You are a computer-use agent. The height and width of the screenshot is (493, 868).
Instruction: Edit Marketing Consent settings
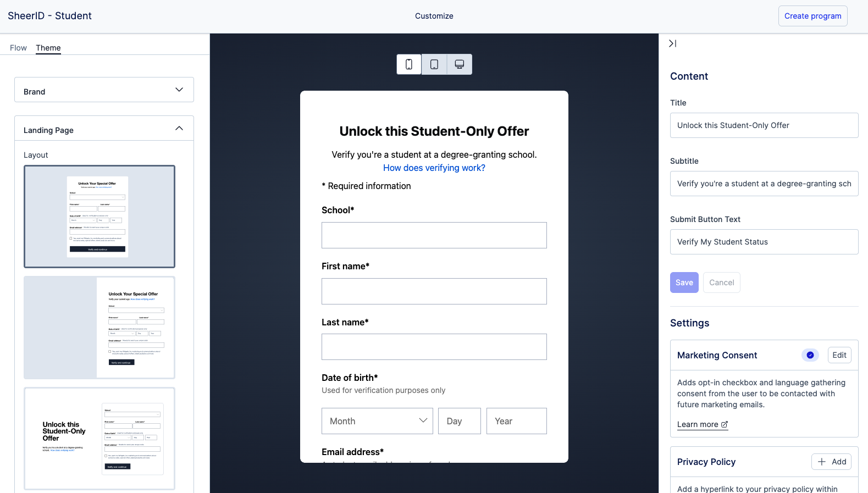click(x=839, y=355)
